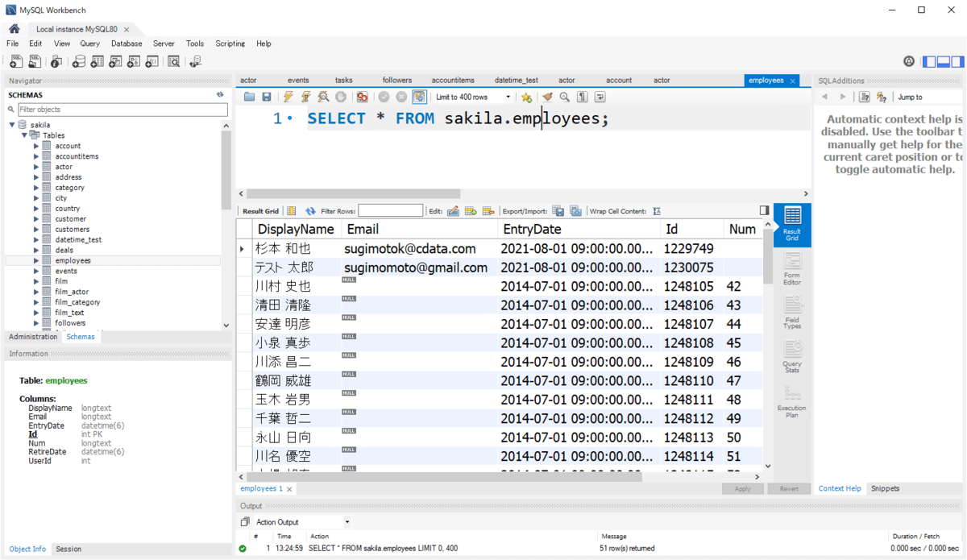This screenshot has width=967, height=560.
Task: Toggle workbench sidebar visibility in the title toolbar
Action: 929,61
